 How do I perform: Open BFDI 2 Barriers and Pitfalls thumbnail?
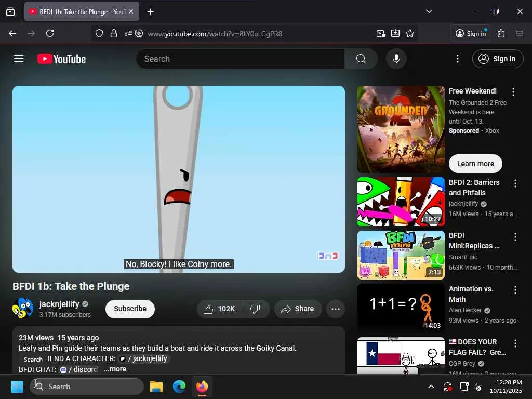pos(401,202)
